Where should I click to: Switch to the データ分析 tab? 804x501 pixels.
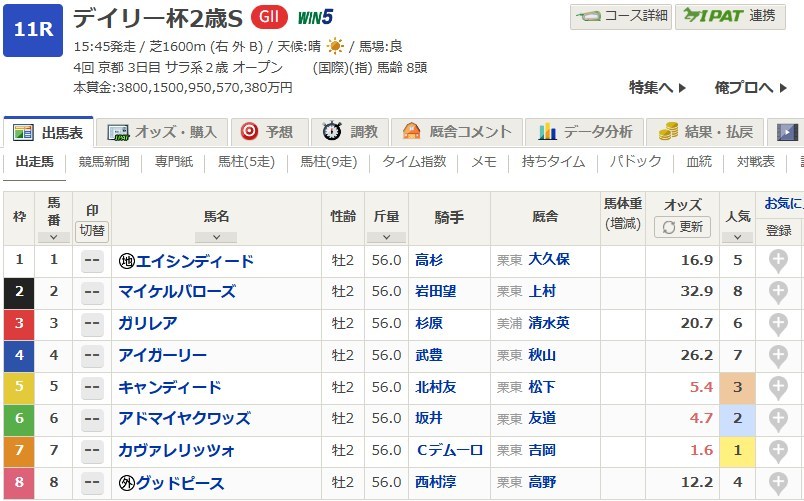pyautogui.click(x=585, y=131)
